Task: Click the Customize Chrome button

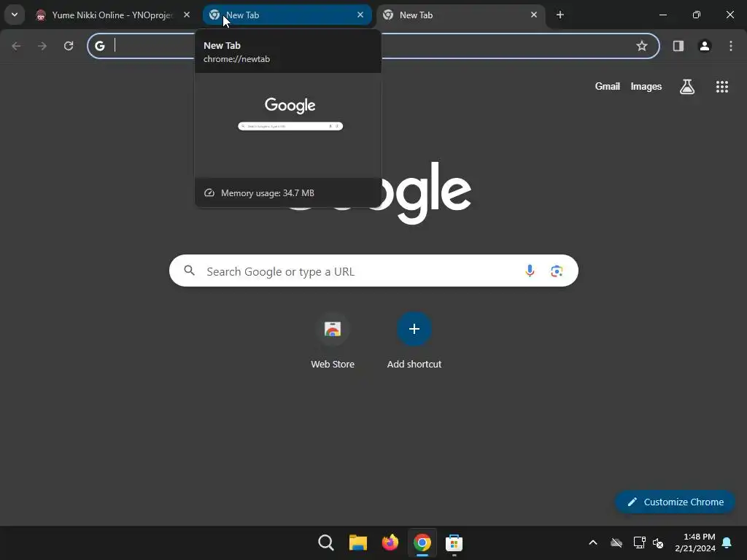Action: click(x=675, y=502)
